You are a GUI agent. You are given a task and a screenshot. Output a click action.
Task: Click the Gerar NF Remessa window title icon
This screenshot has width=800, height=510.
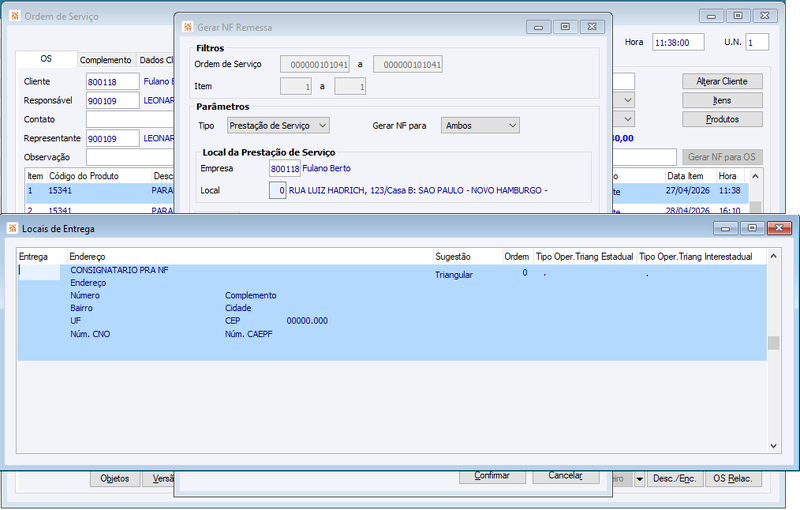click(x=188, y=27)
